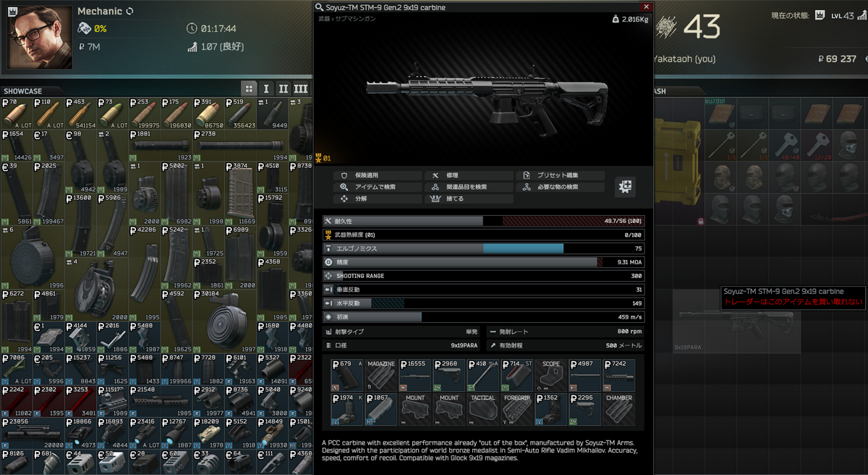Select loyalty level II showcase tab
868x475 pixels.
tap(283, 88)
